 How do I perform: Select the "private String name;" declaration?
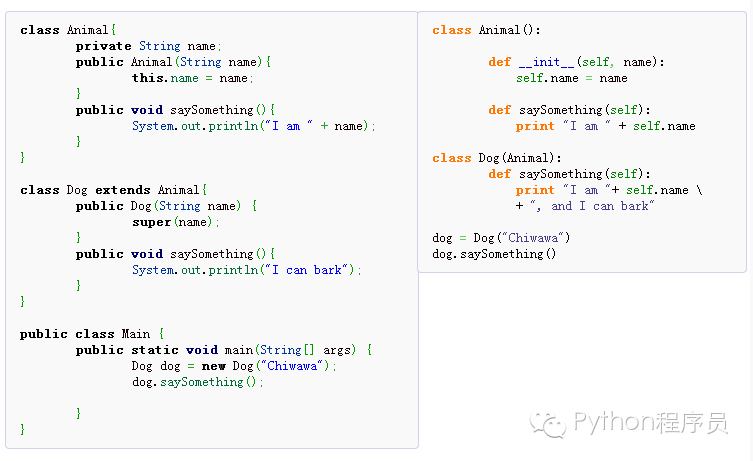pyautogui.click(x=148, y=46)
